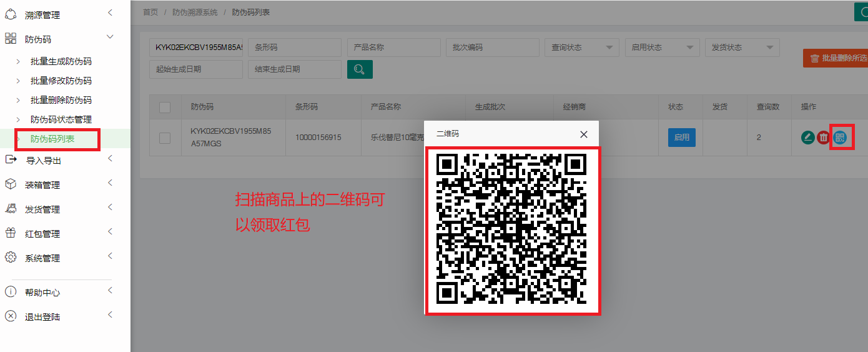Screen dimensions: 868x352
Task: Click the 溯源管理 sidebar icon
Action: click(11, 14)
